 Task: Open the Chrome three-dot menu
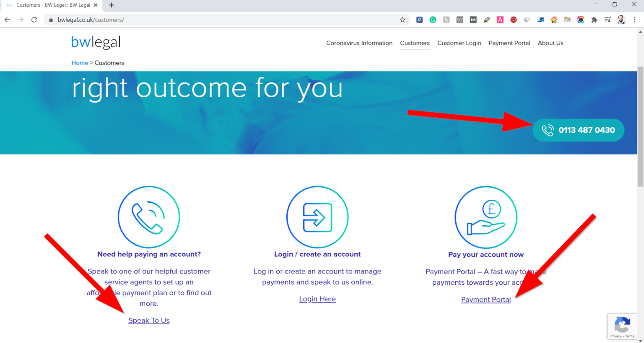click(x=635, y=20)
